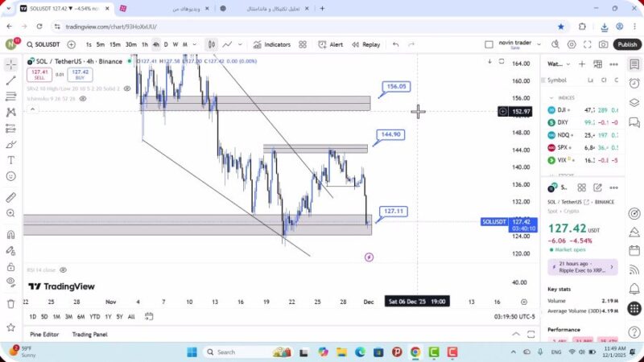Hide the Ichimoku indicator via eye icon
This screenshot has width=644, height=362.
click(83, 98)
